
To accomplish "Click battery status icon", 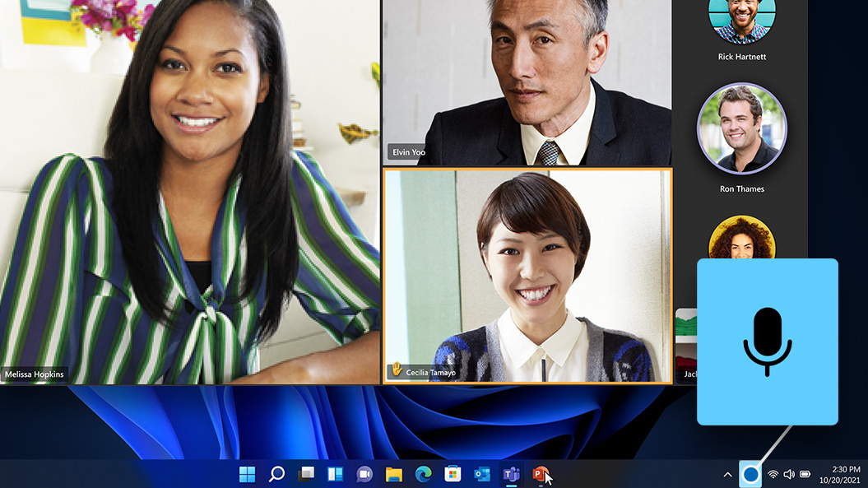I will coord(805,475).
